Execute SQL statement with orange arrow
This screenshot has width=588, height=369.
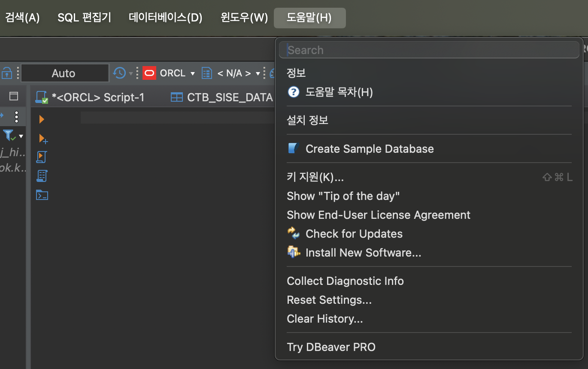42,119
